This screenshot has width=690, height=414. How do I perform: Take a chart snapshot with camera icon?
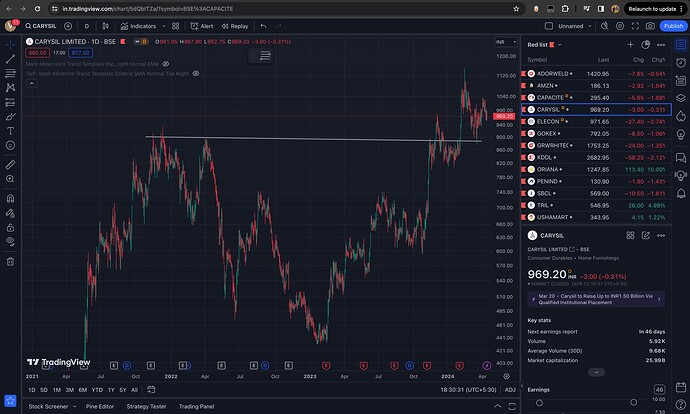[650, 25]
